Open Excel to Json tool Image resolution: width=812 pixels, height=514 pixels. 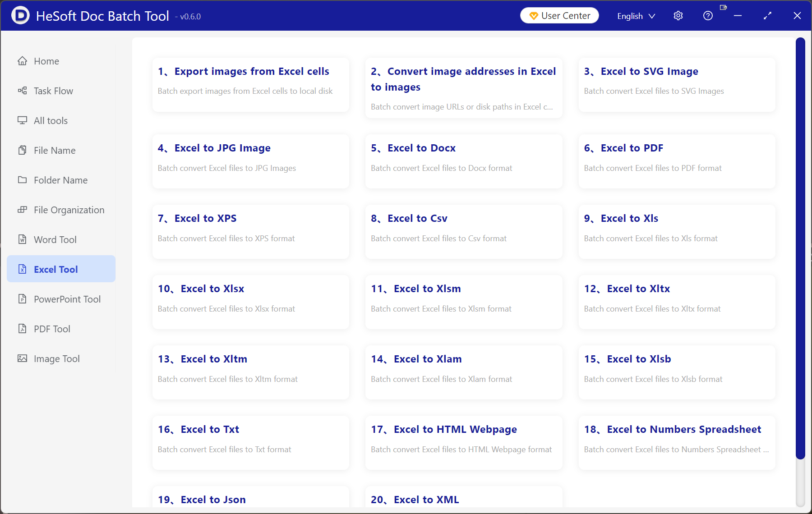251,497
